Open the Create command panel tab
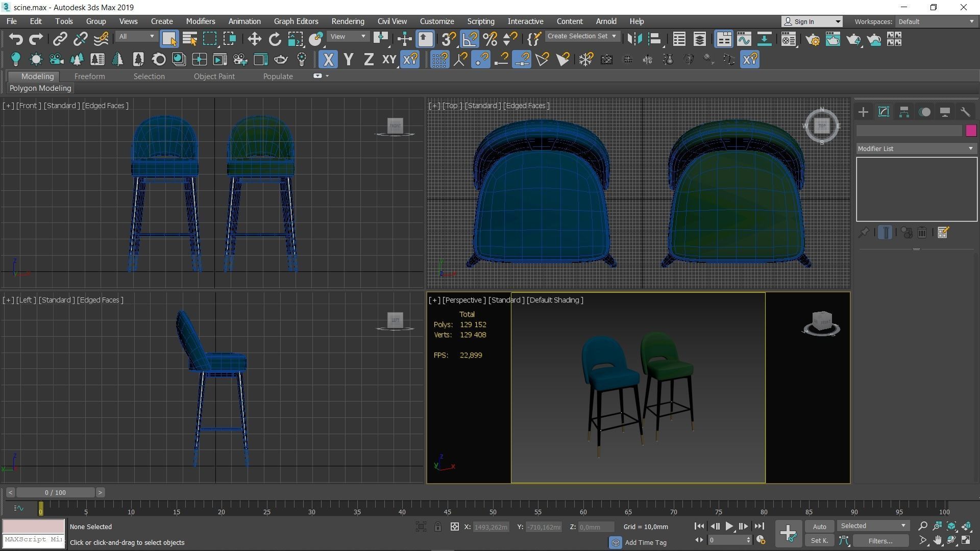This screenshot has width=980, height=551. [x=863, y=112]
